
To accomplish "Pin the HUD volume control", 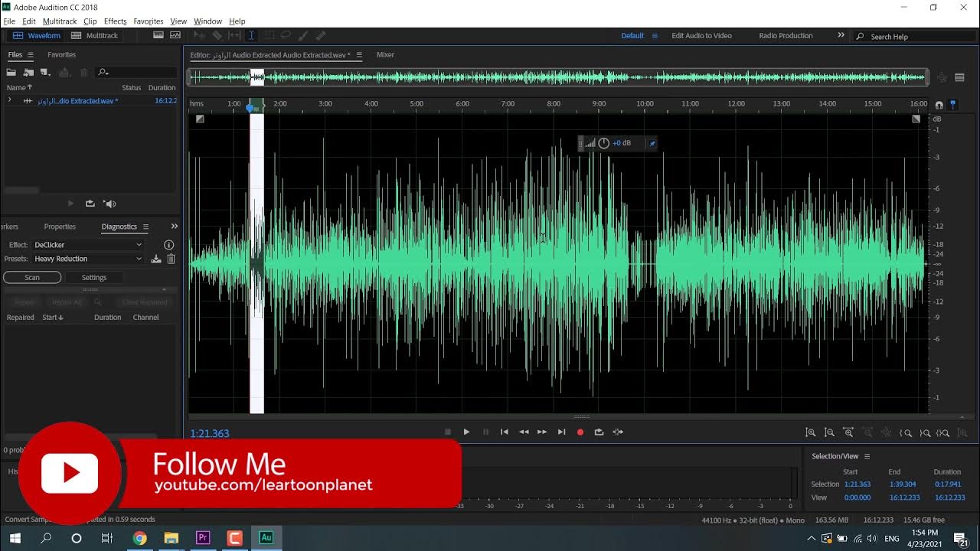I will 652,143.
